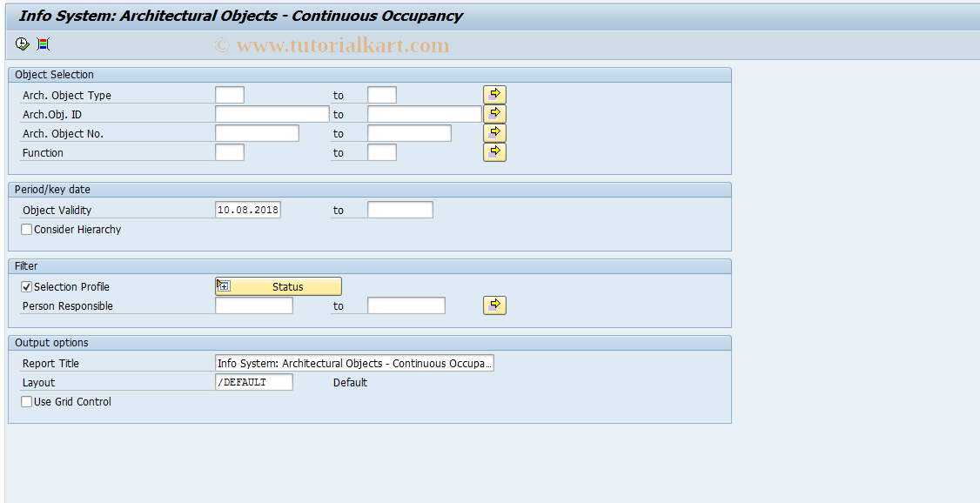Click the Report Title input field
This screenshot has height=503, width=980.
click(x=354, y=363)
